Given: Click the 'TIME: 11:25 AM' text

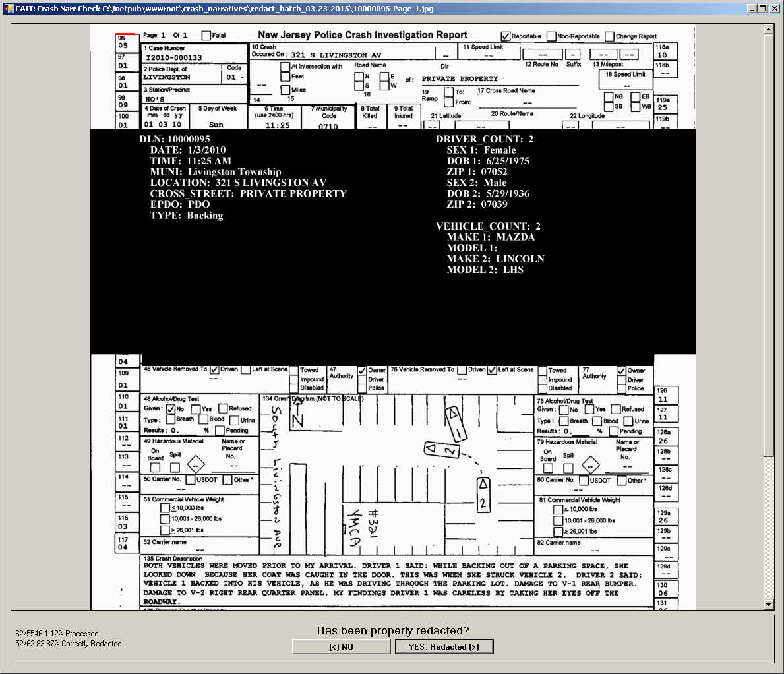Looking at the screenshot, I should (x=191, y=161).
